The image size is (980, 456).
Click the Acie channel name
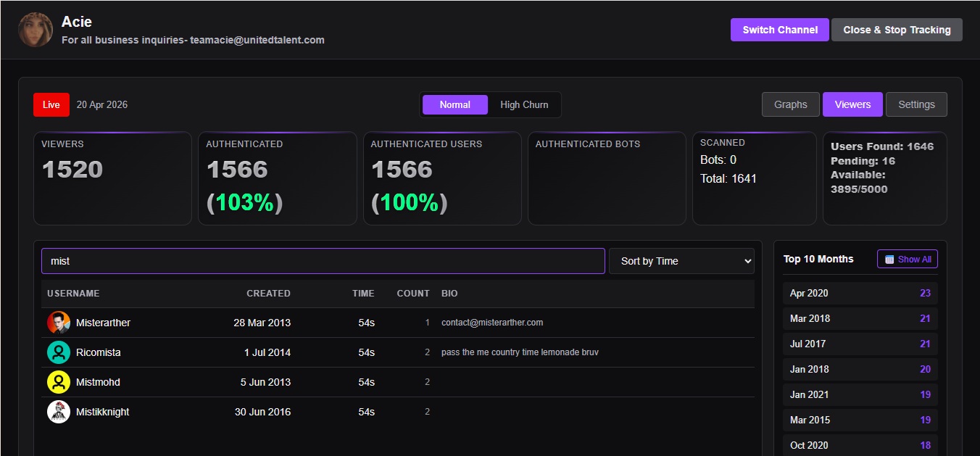(x=77, y=22)
